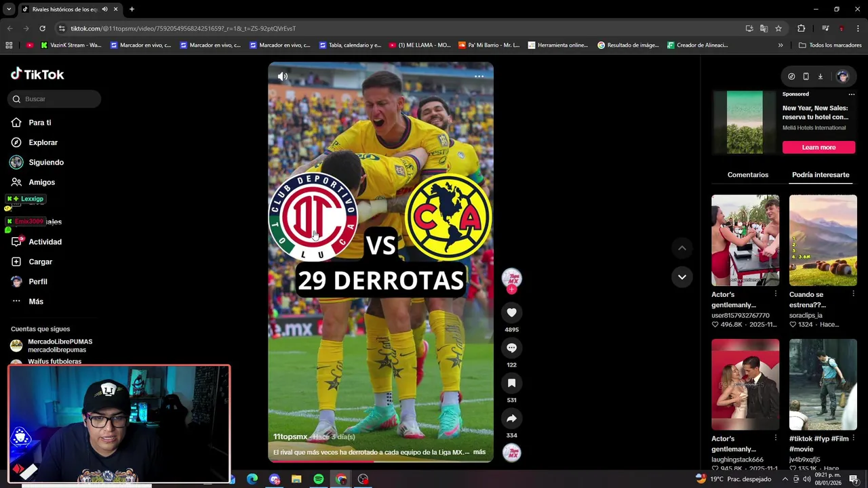868x488 pixels.
Task: Bookmark this page with the star icon
Action: (x=778, y=28)
